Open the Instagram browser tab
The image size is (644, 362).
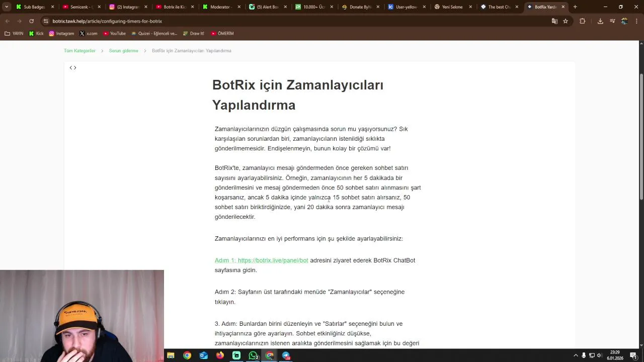[128, 7]
